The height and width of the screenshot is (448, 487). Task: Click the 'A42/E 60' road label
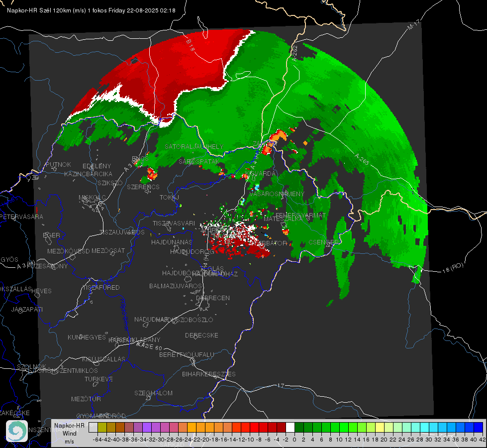click(149, 346)
